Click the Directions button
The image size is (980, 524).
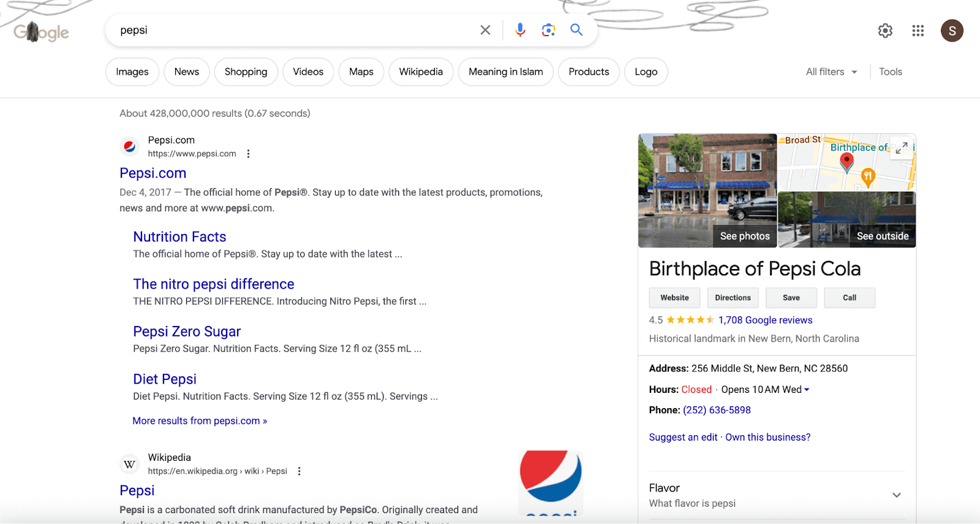tap(733, 298)
